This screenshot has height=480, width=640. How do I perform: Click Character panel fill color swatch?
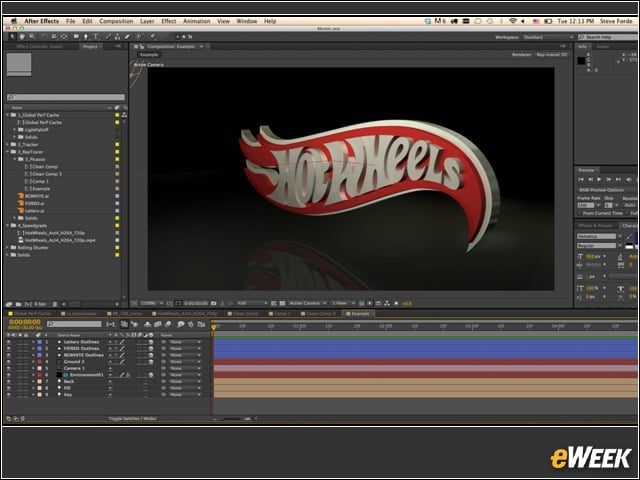click(636, 237)
